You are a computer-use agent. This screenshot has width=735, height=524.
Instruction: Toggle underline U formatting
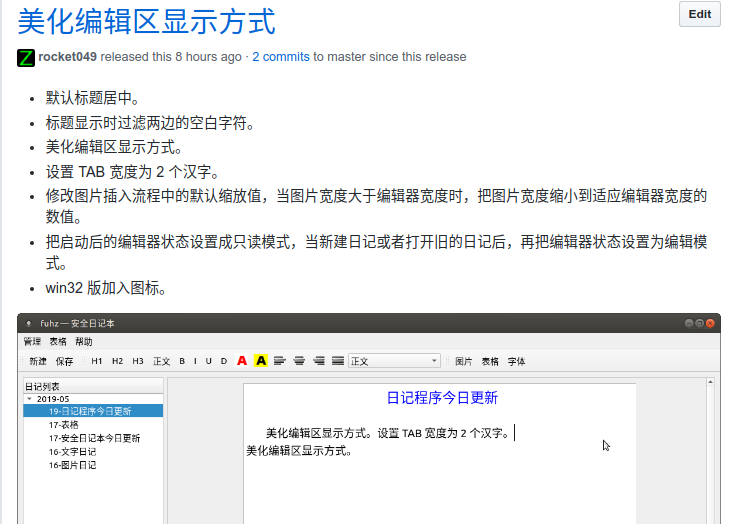(x=209, y=361)
